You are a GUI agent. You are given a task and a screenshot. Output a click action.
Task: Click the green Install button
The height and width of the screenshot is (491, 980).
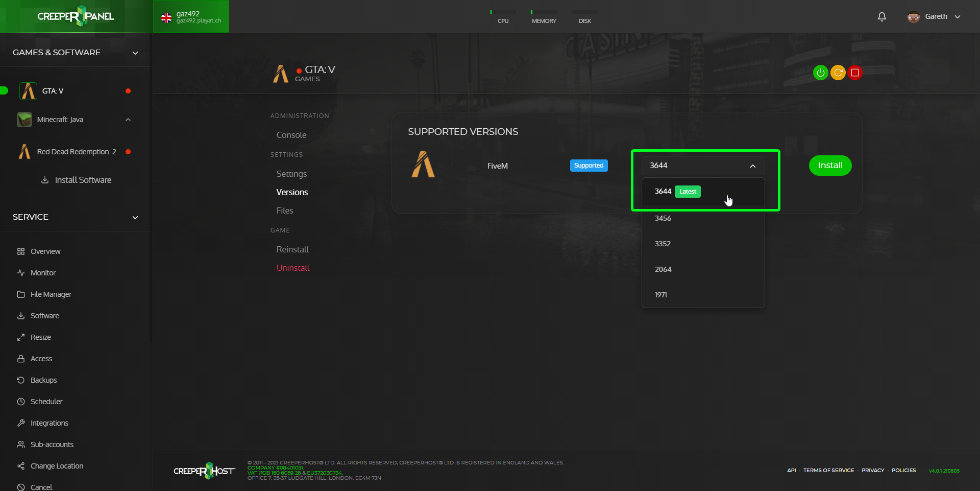(830, 166)
